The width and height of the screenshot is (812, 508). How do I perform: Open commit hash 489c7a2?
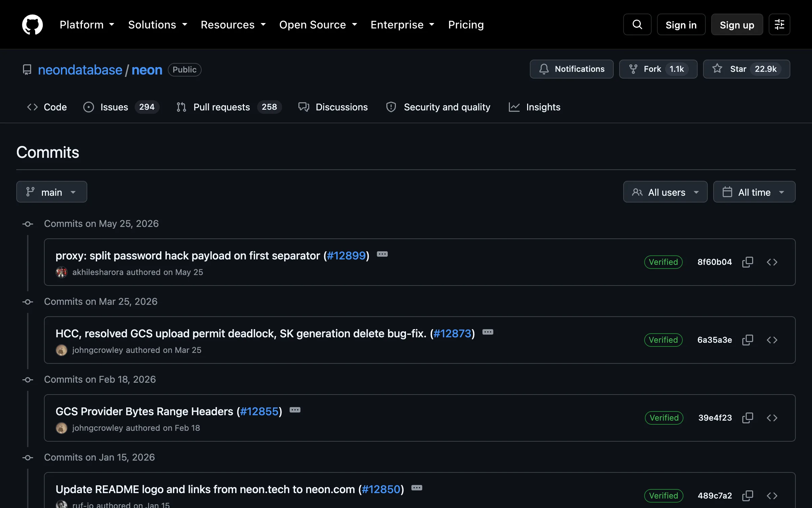click(x=715, y=496)
